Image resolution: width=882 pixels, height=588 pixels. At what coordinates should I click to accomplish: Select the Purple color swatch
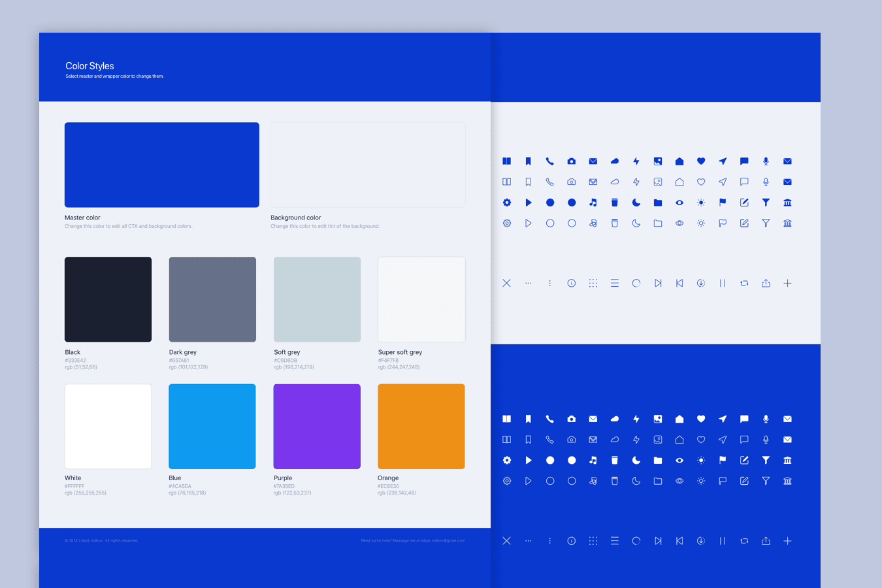pos(317,426)
